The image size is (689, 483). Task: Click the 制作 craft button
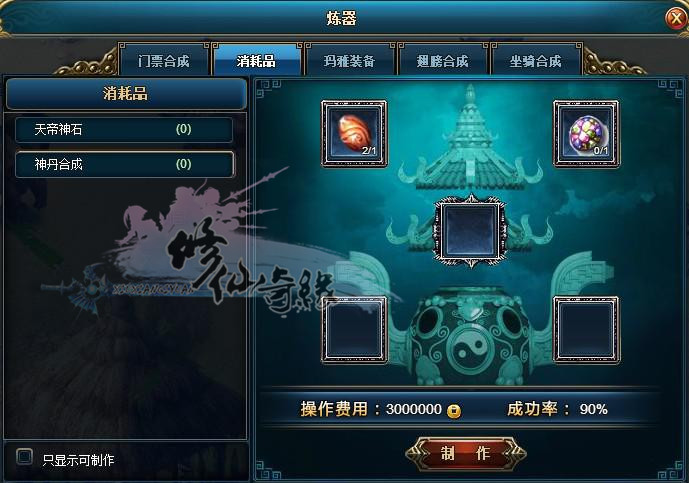[x=466, y=453]
